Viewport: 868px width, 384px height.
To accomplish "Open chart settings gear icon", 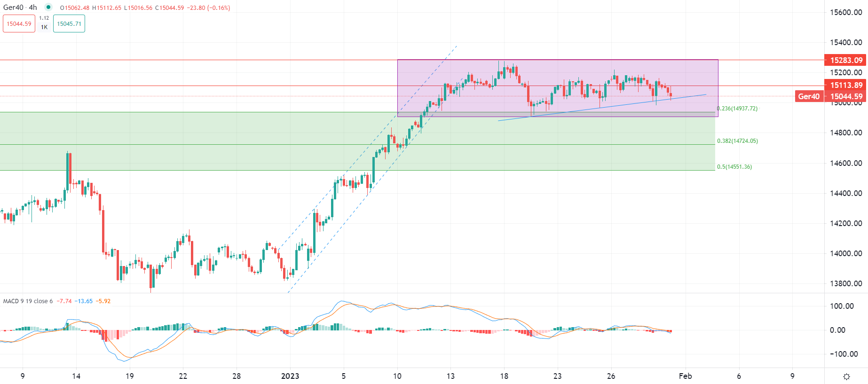I will [846, 376].
